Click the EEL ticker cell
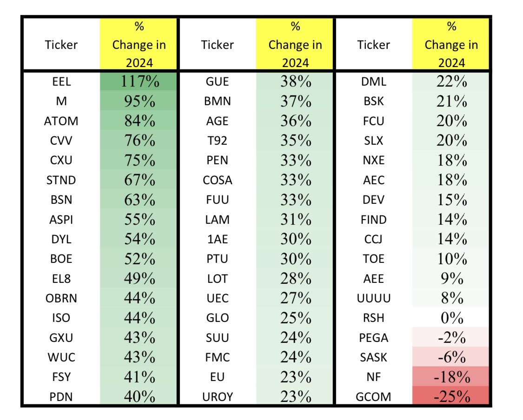The image size is (523, 420). pyautogui.click(x=61, y=82)
